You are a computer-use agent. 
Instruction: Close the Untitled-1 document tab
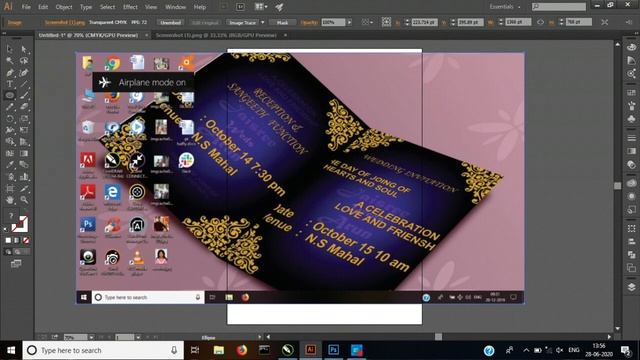pyautogui.click(x=147, y=36)
